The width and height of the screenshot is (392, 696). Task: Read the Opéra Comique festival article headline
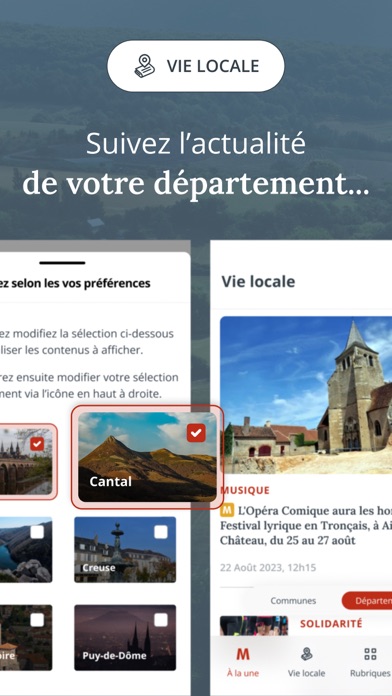(306, 526)
